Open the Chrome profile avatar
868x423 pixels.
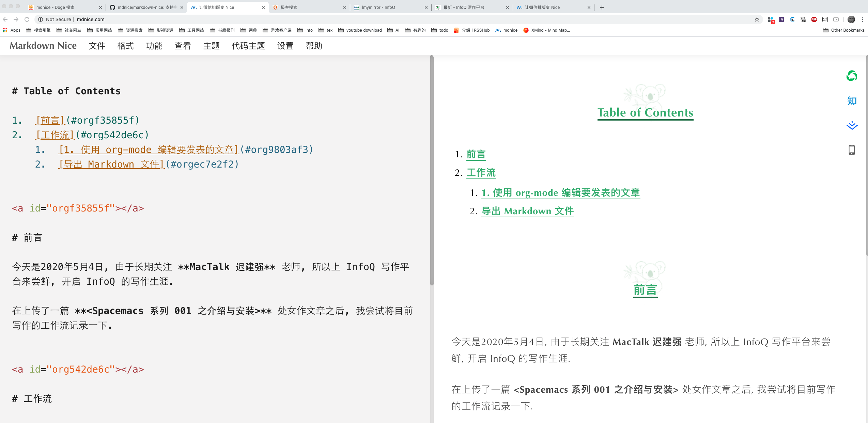[851, 19]
